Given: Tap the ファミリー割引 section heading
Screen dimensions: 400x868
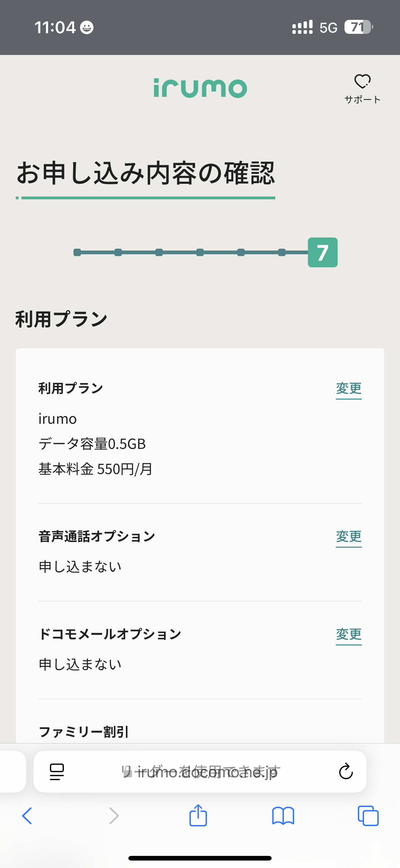Looking at the screenshot, I should [x=83, y=732].
